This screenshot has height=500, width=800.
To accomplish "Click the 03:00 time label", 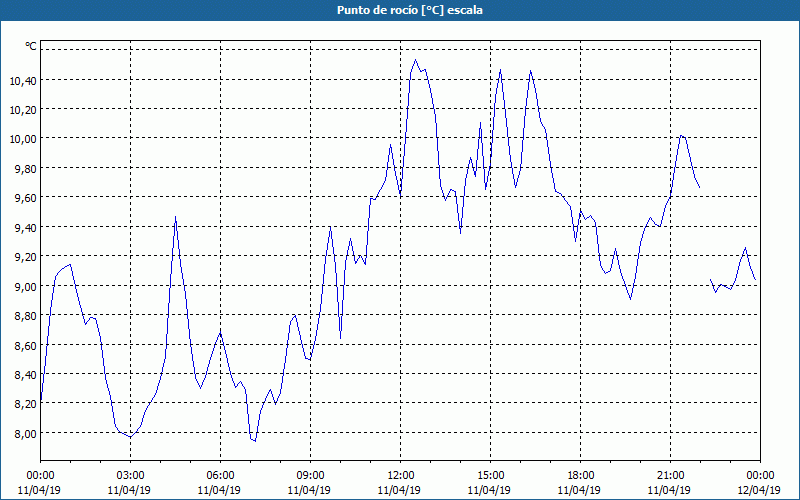I will coord(130,476).
